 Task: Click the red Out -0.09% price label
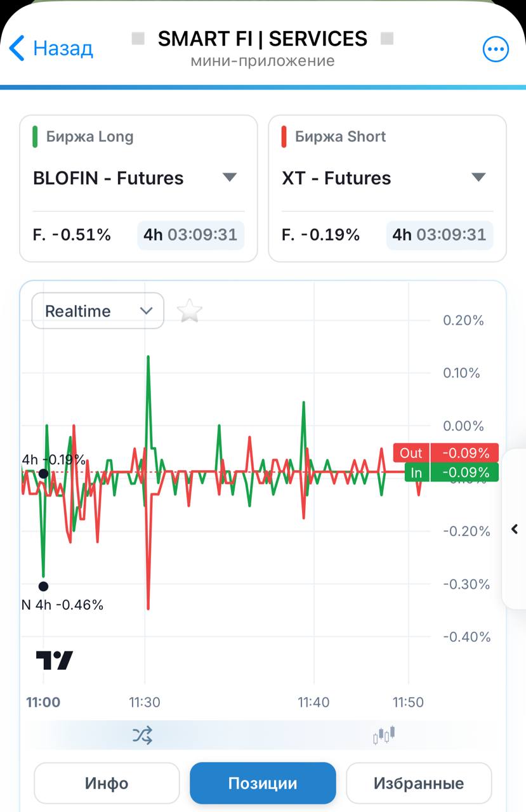click(446, 453)
